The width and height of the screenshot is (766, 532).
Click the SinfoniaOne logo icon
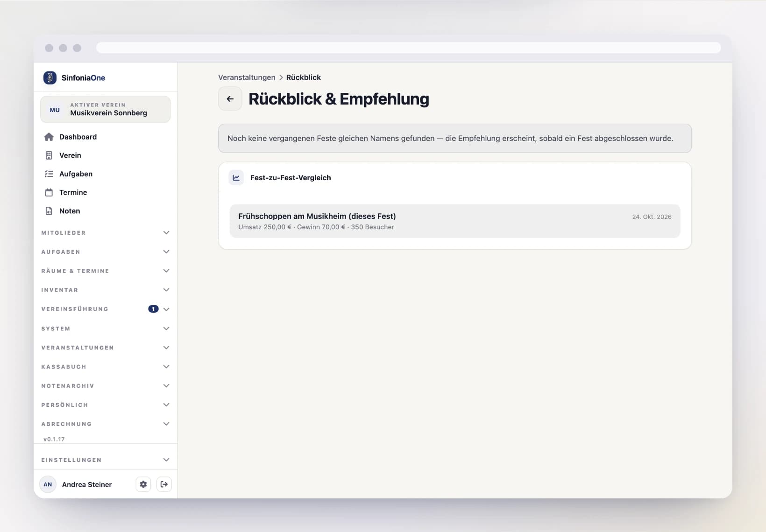point(50,77)
